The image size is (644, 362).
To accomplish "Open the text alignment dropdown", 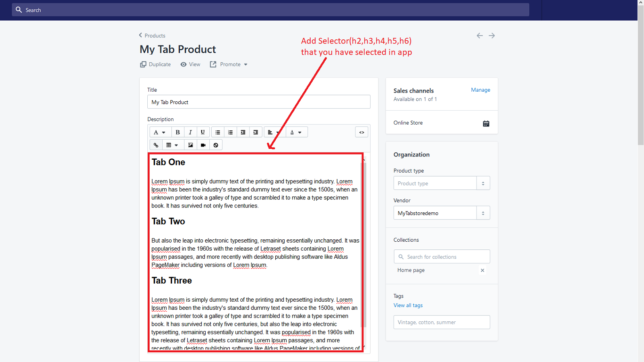I will (x=273, y=132).
